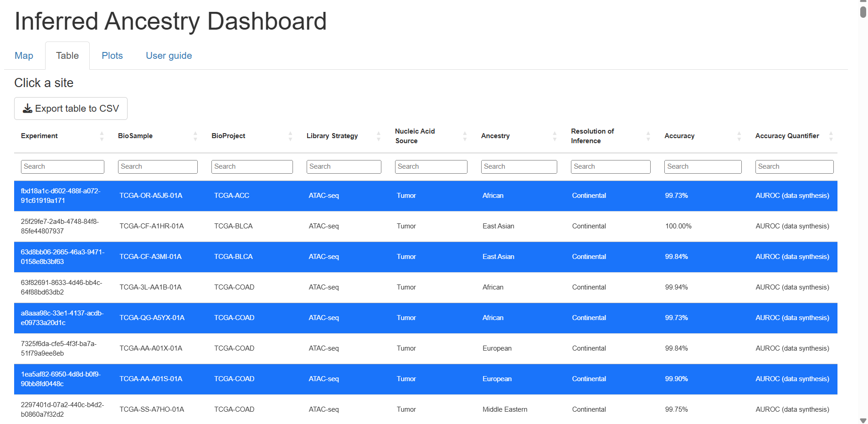Click the Middle Eastern ancestry cell
The image size is (868, 424).
click(x=505, y=409)
